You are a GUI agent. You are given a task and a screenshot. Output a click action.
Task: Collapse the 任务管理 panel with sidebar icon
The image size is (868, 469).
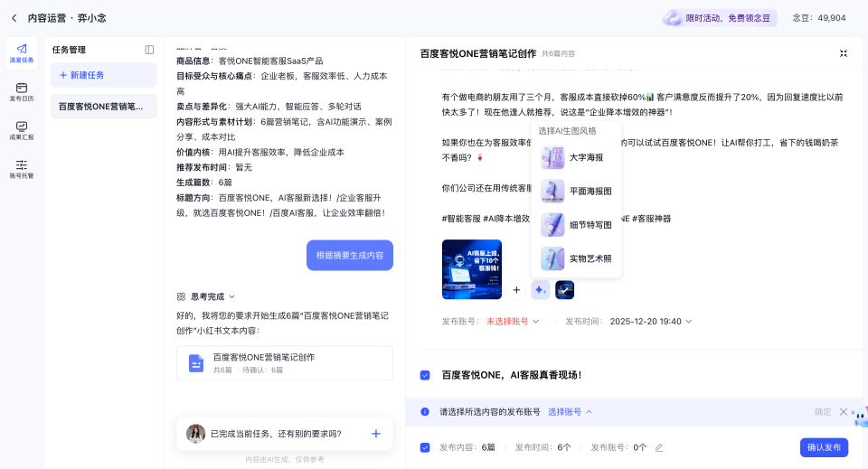point(149,50)
